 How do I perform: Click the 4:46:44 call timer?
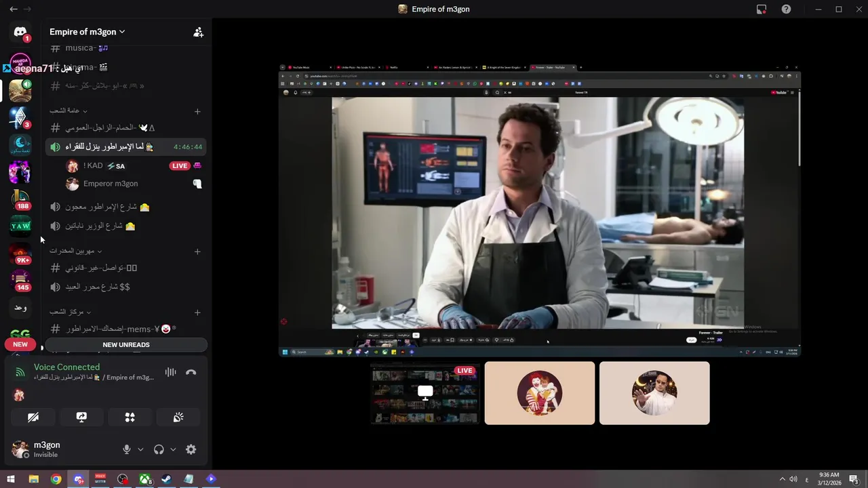tap(188, 146)
